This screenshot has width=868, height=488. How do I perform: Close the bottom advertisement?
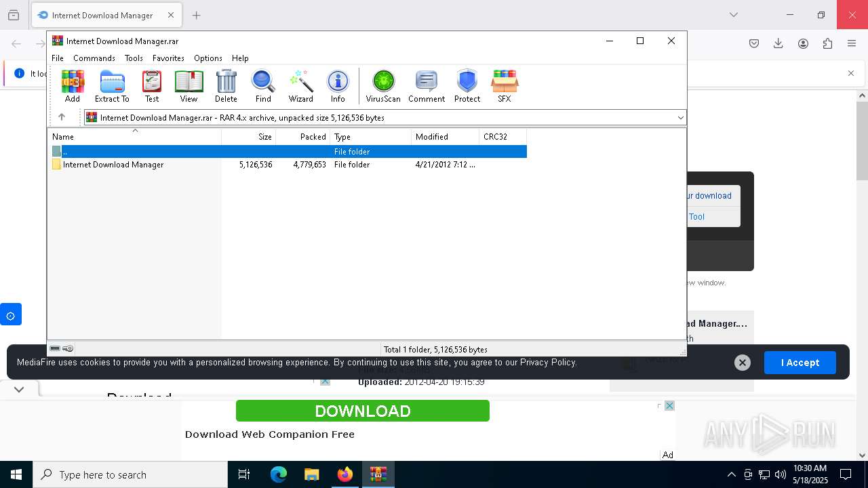point(669,405)
